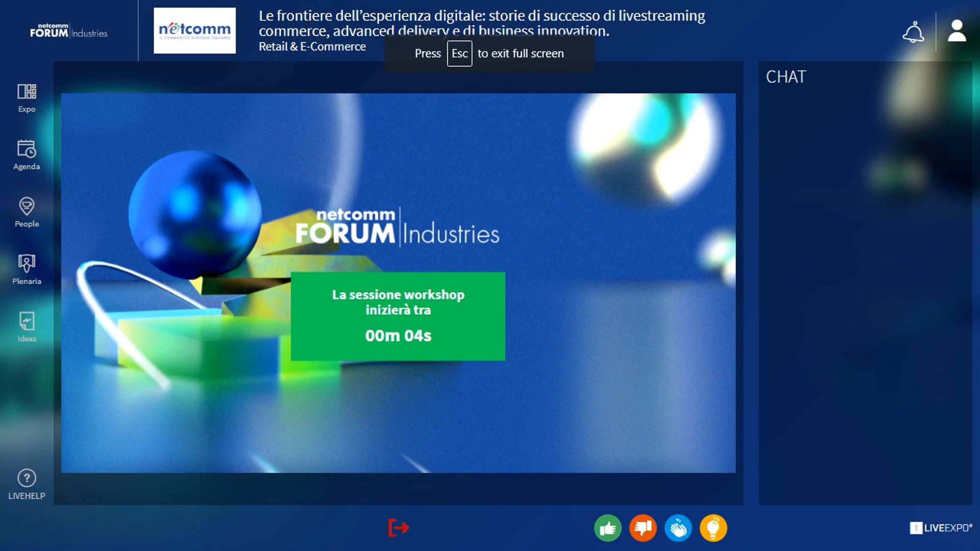The width and height of the screenshot is (980, 551).
Task: Open the Expo section in the sidebar
Action: [27, 98]
